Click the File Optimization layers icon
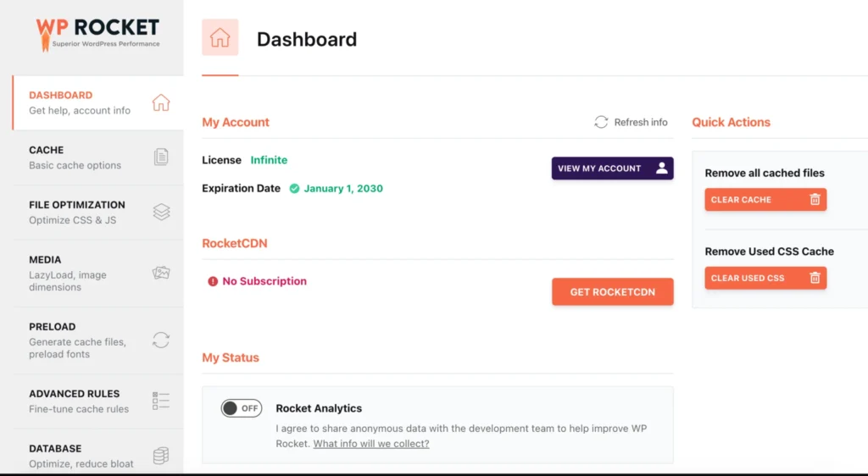868x476 pixels. (161, 212)
